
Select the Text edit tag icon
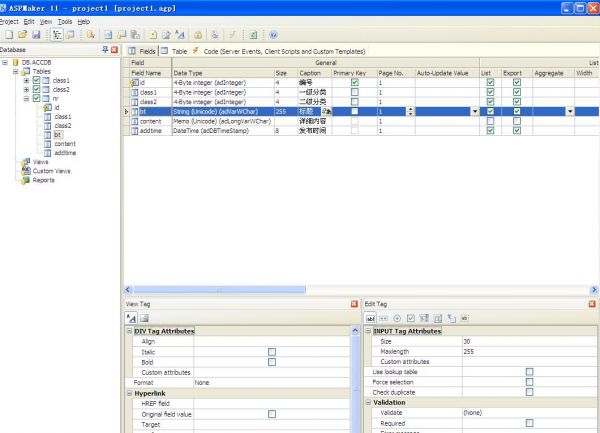370,318
